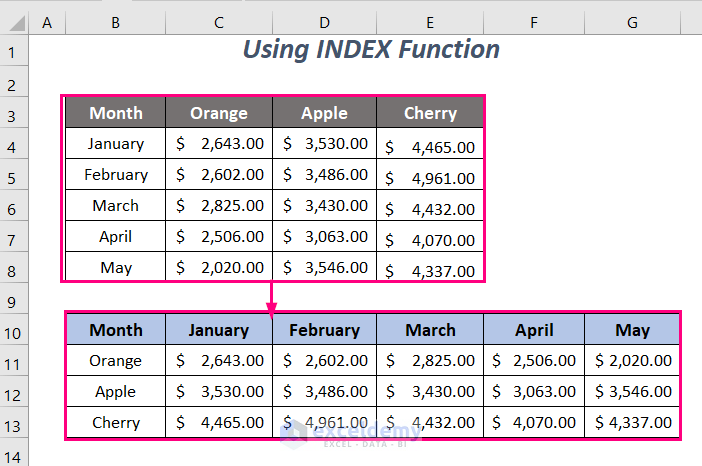Click the Apple label in row 12
Screen dimensions: 702x466
click(x=115, y=392)
